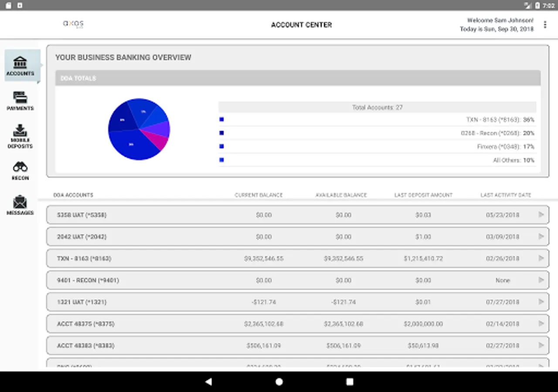Screen dimensions: 558x392
Task: Tap the Android back navigation button
Action: [x=208, y=382]
